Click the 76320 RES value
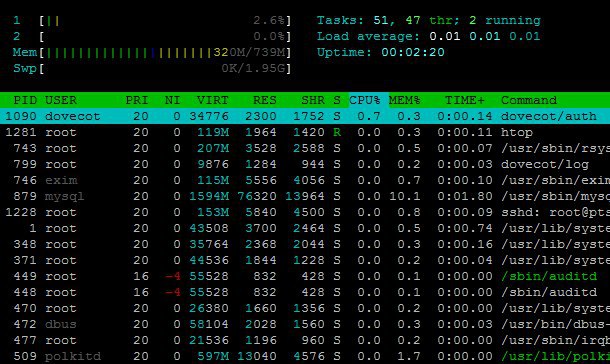The width and height of the screenshot is (610, 364). tap(257, 196)
